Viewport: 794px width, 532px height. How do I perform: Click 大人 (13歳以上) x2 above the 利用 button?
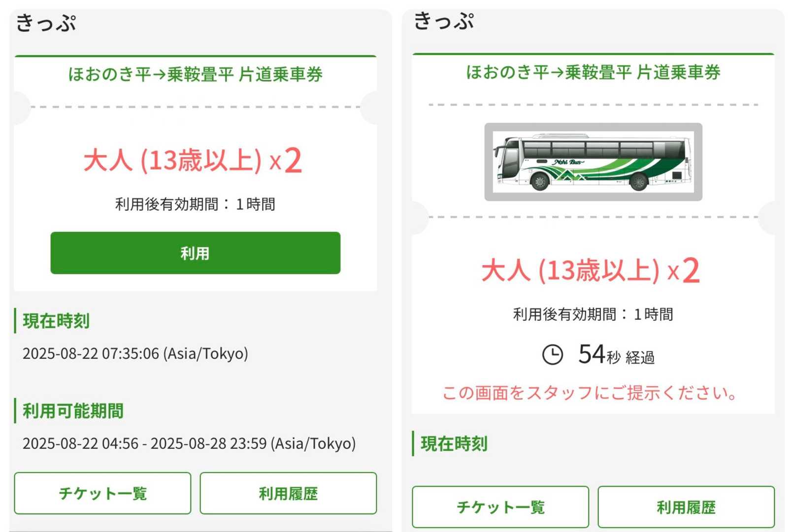coord(193,161)
